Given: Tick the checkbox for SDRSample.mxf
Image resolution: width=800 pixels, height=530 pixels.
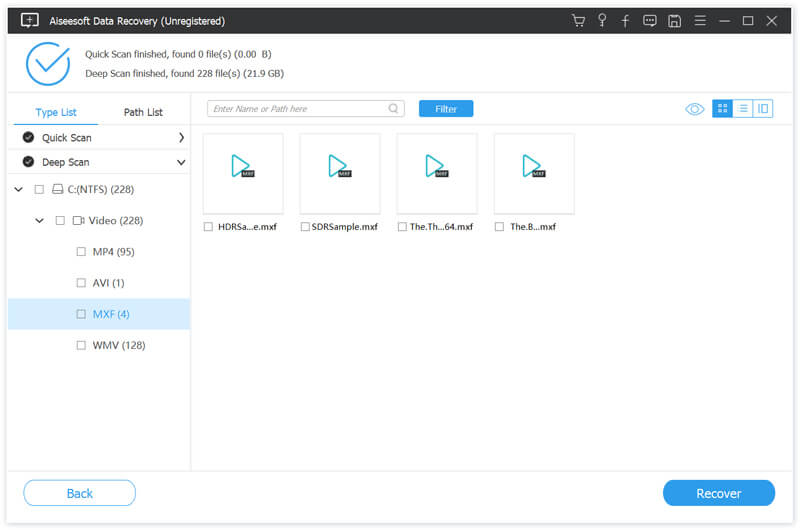Looking at the screenshot, I should coord(305,227).
